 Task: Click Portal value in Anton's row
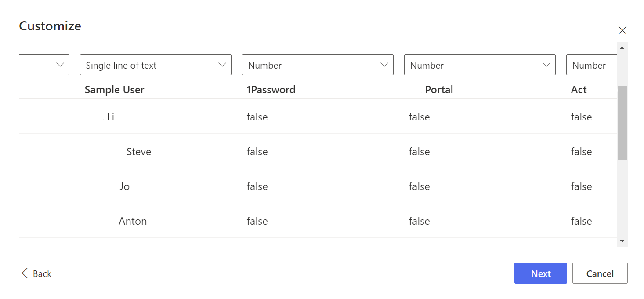pyautogui.click(x=419, y=221)
